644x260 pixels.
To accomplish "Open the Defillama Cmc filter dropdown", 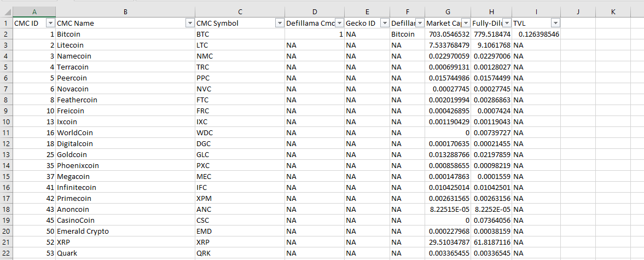I will point(340,24).
